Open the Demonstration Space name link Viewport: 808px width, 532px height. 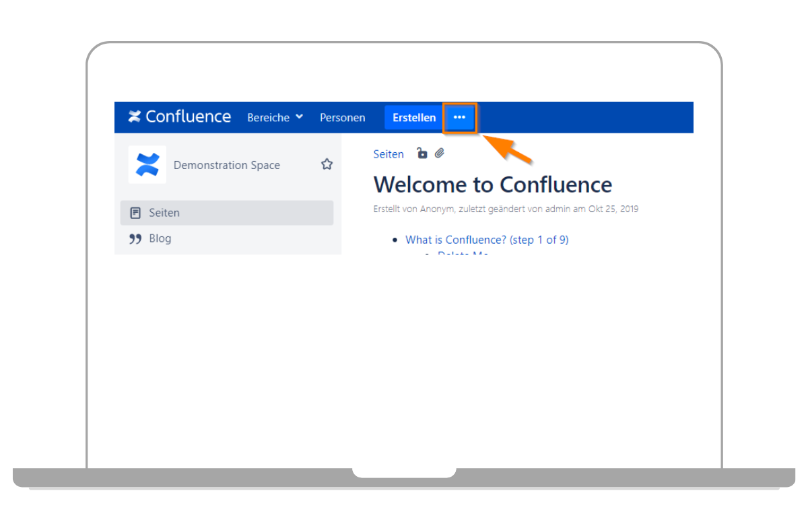click(x=226, y=165)
